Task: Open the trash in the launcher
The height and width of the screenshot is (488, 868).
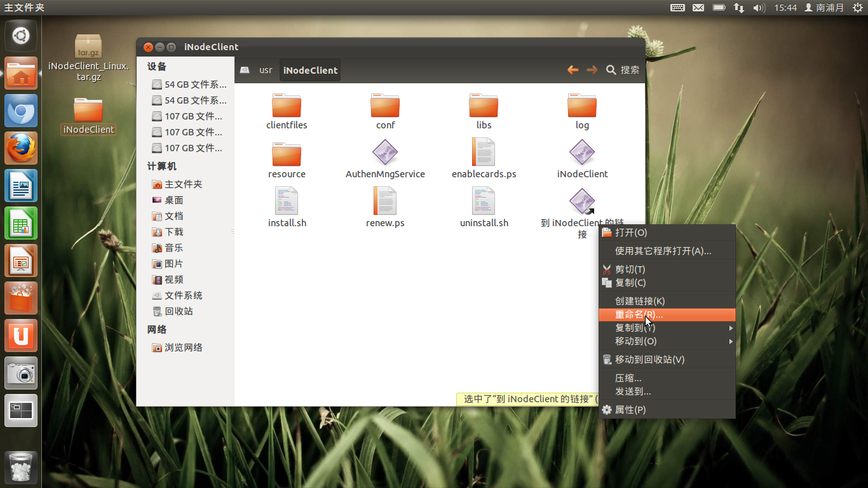Action: point(21,467)
